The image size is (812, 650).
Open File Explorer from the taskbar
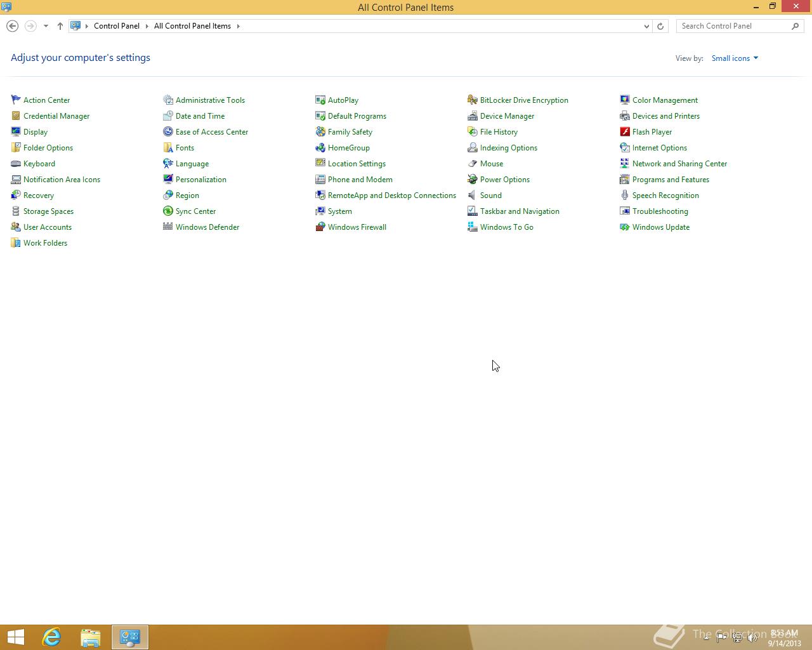(x=91, y=637)
